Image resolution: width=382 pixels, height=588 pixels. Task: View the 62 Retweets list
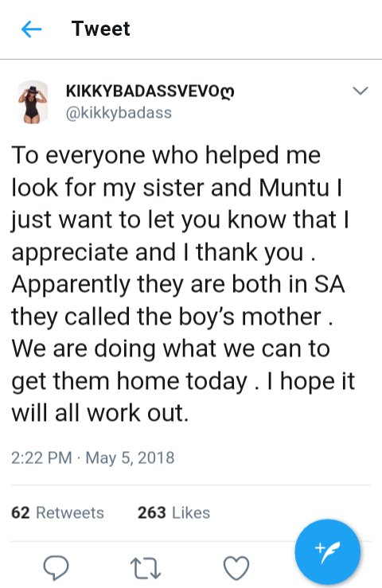57,512
